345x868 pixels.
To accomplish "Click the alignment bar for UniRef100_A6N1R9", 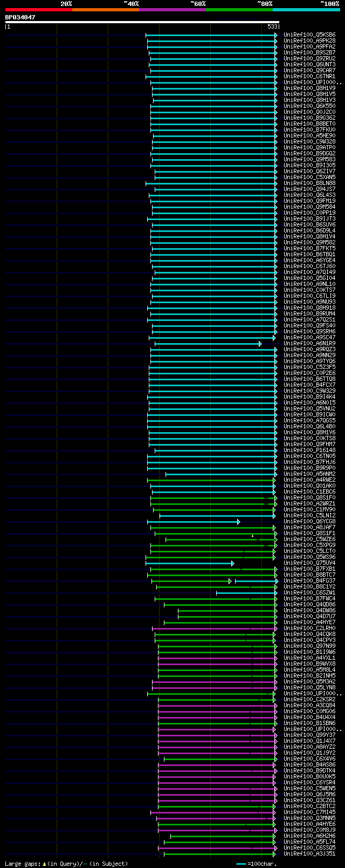I will (x=208, y=344).
